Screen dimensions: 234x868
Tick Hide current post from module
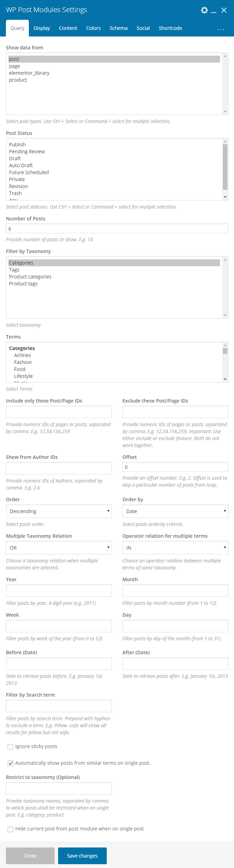10,829
